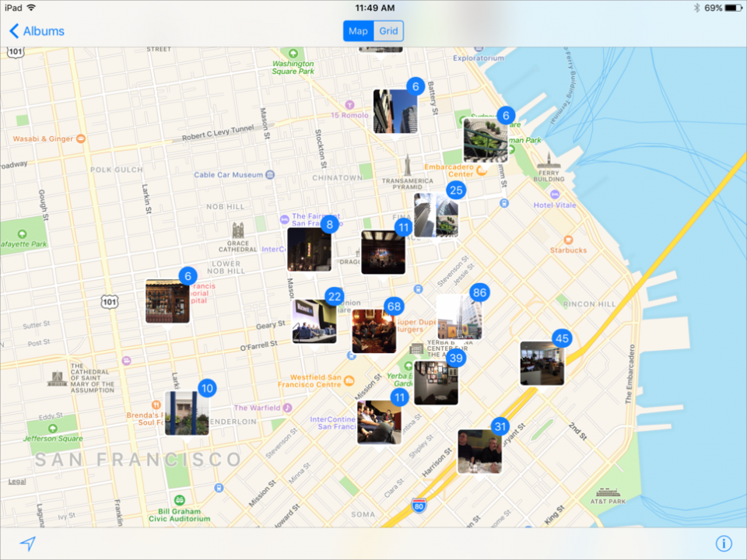Viewport: 747px width, 560px height.
Task: Click the Starbucks map pin icon
Action: [568, 239]
